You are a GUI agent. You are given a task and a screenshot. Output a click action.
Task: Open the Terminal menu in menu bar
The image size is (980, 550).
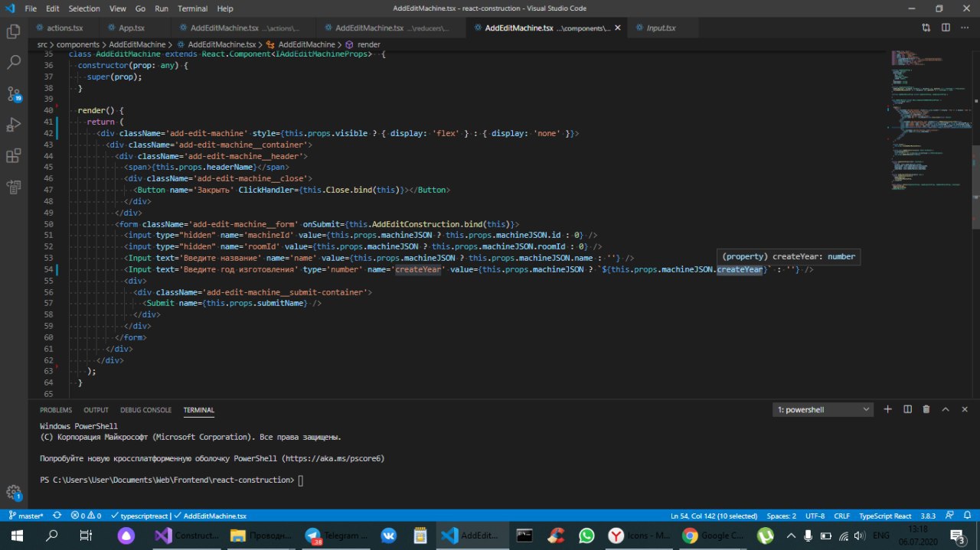(192, 8)
